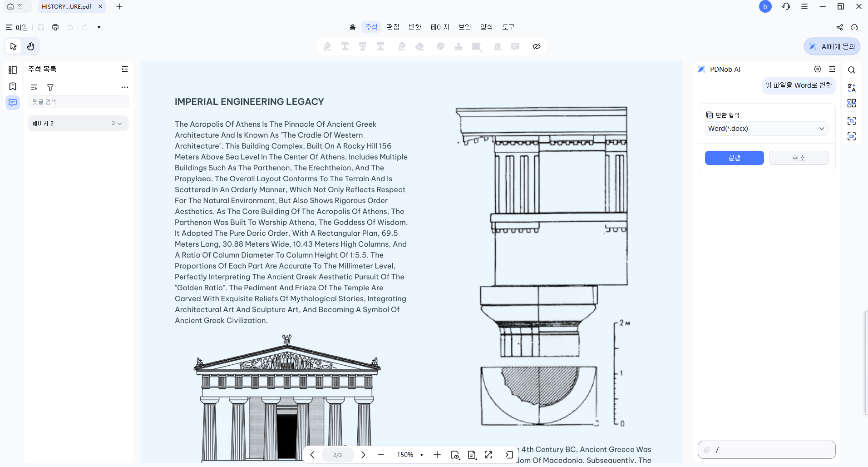Redo the last action

84,27
